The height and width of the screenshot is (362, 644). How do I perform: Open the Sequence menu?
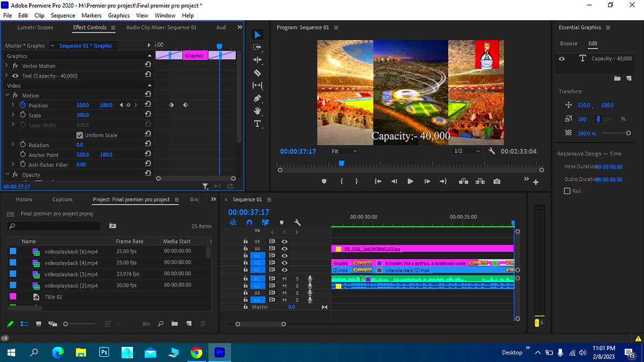click(63, 16)
